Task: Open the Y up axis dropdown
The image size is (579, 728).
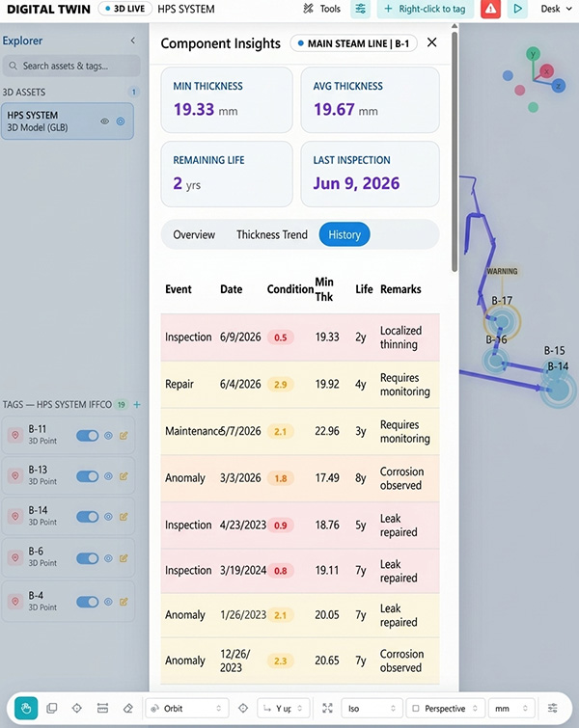Action: (x=283, y=708)
